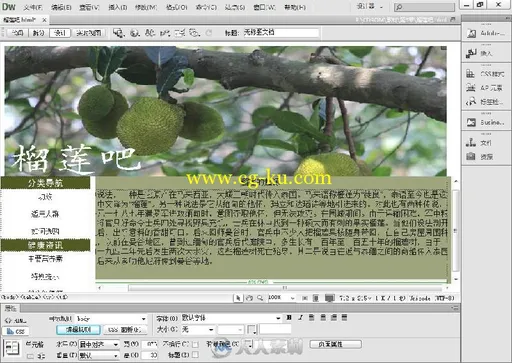
Task: Open the Modify (修改) menu
Action: click(x=146, y=7)
